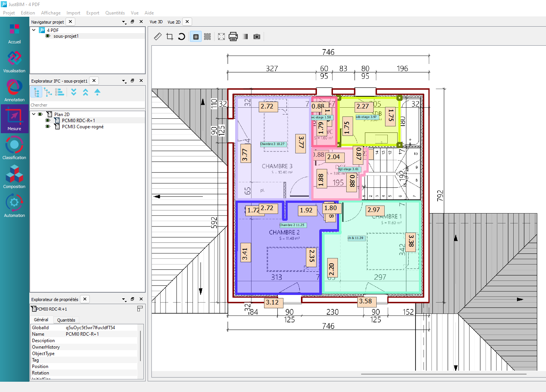Toggle visibility of PCMI0 RDC-R+1
Screen dimensions: 546x392
click(48, 120)
